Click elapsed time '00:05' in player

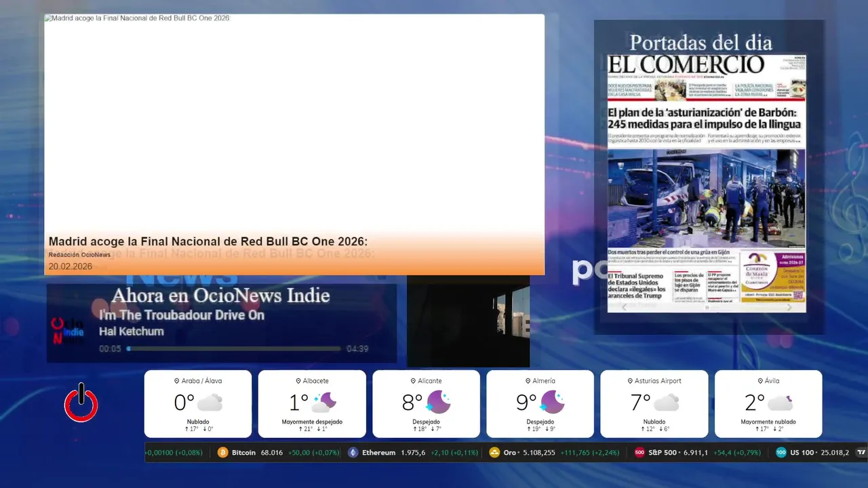pyautogui.click(x=110, y=349)
